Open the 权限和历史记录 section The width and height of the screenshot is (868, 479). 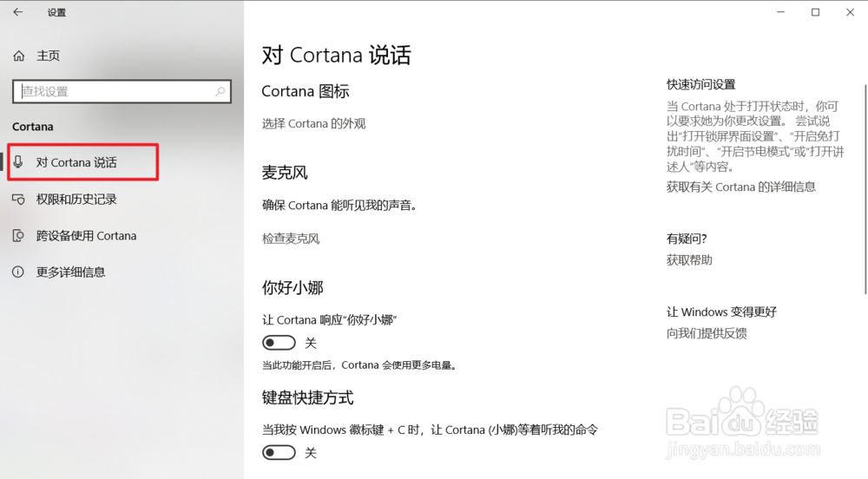click(76, 199)
